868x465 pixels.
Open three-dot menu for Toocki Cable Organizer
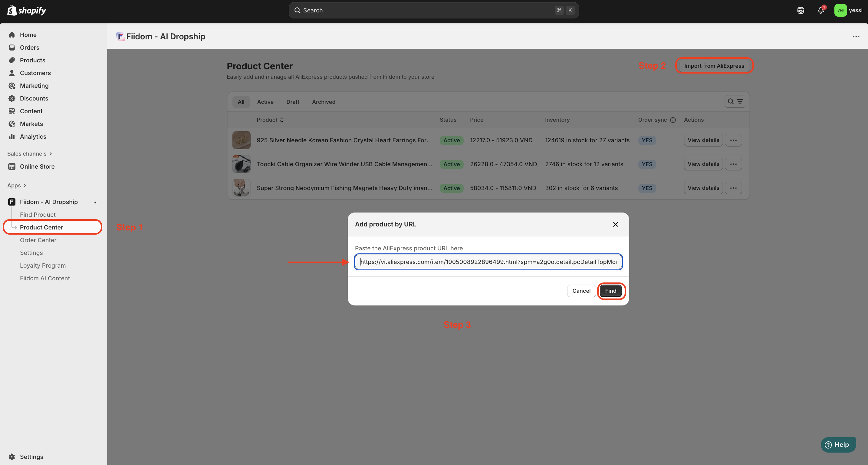pyautogui.click(x=733, y=164)
